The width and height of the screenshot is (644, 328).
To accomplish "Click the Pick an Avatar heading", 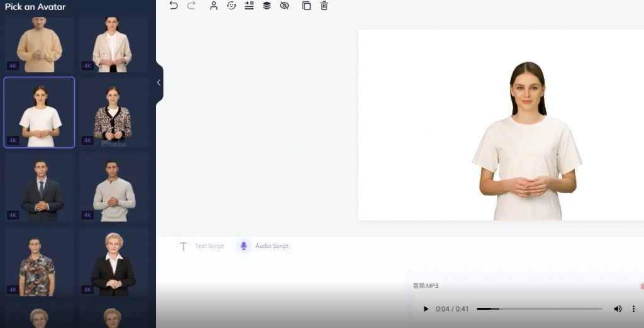I will coord(35,6).
